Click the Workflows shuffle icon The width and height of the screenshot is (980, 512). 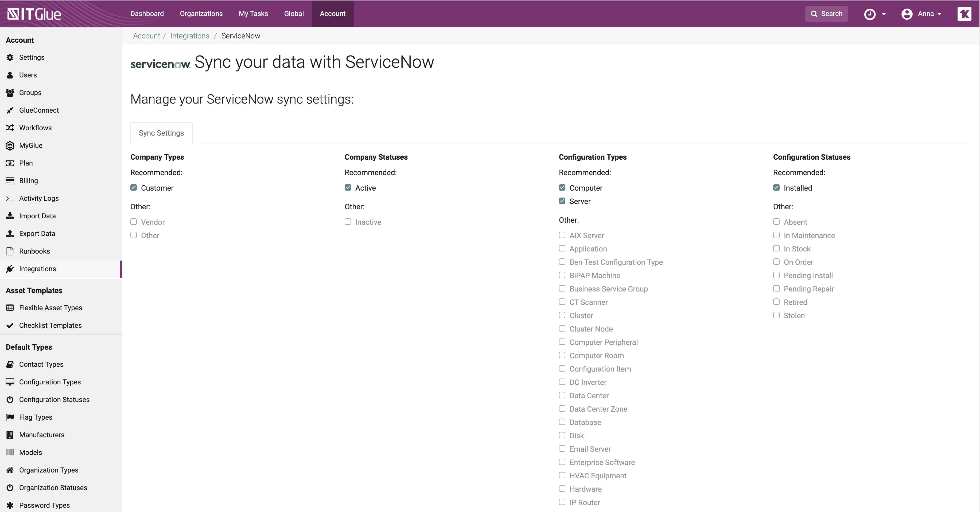[10, 128]
